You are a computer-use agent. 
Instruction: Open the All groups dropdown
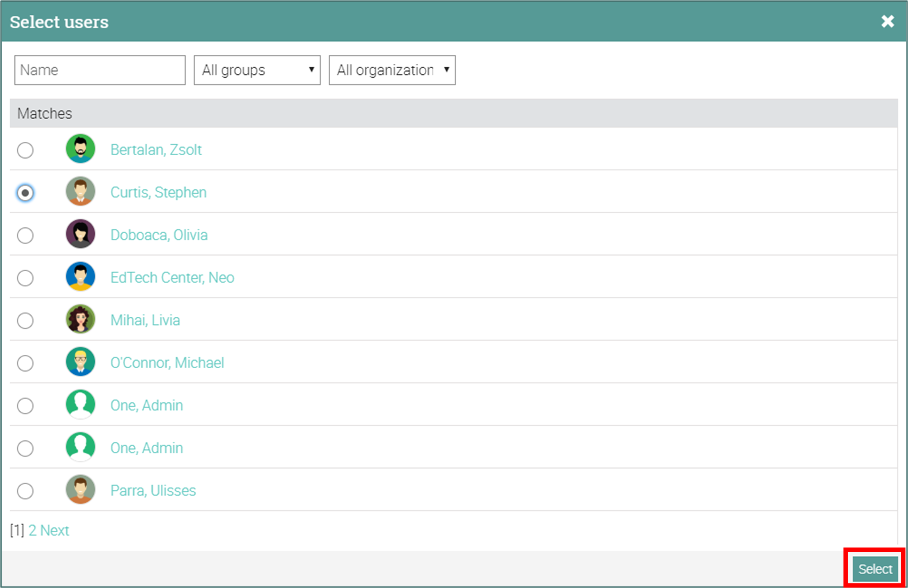(257, 70)
